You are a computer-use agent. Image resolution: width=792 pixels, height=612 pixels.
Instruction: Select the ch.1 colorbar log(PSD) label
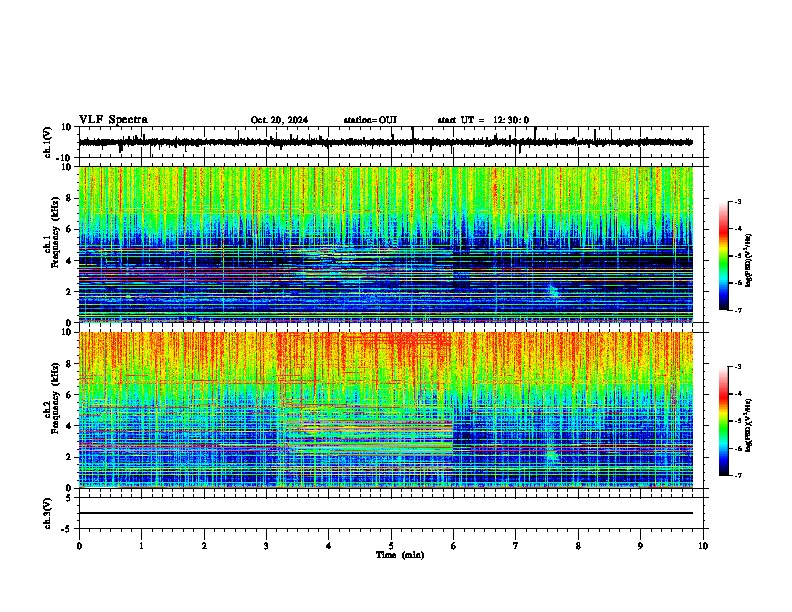749,260
